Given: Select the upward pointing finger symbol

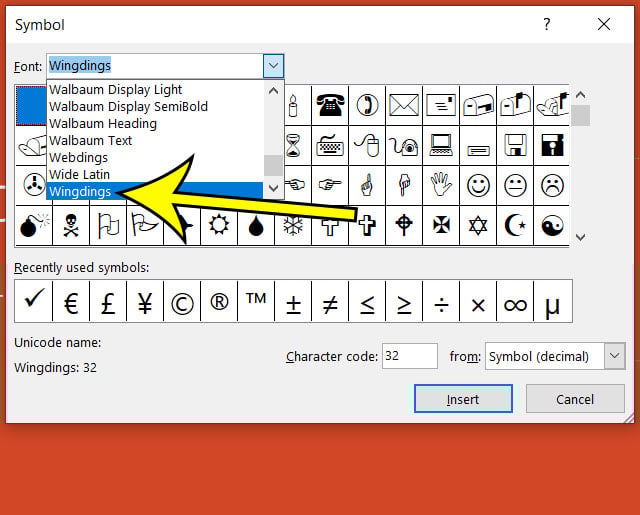Looking at the screenshot, I should pos(367,185).
